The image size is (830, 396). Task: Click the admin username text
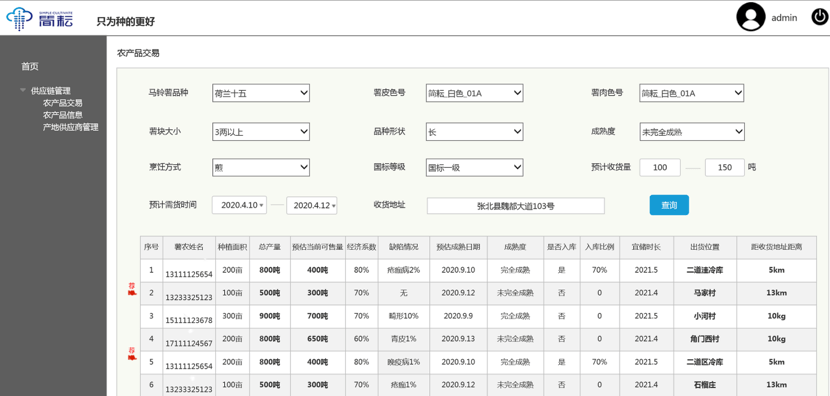click(x=784, y=17)
